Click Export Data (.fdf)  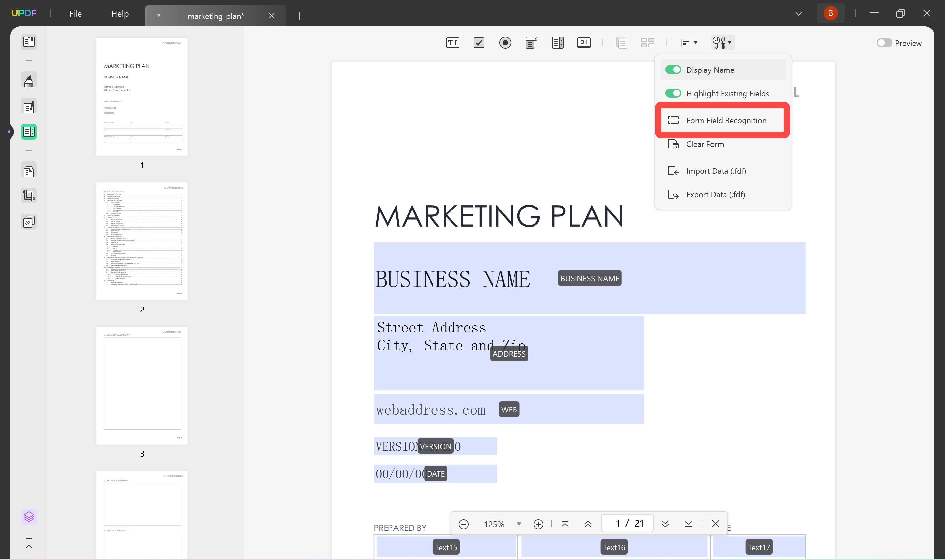(x=715, y=194)
